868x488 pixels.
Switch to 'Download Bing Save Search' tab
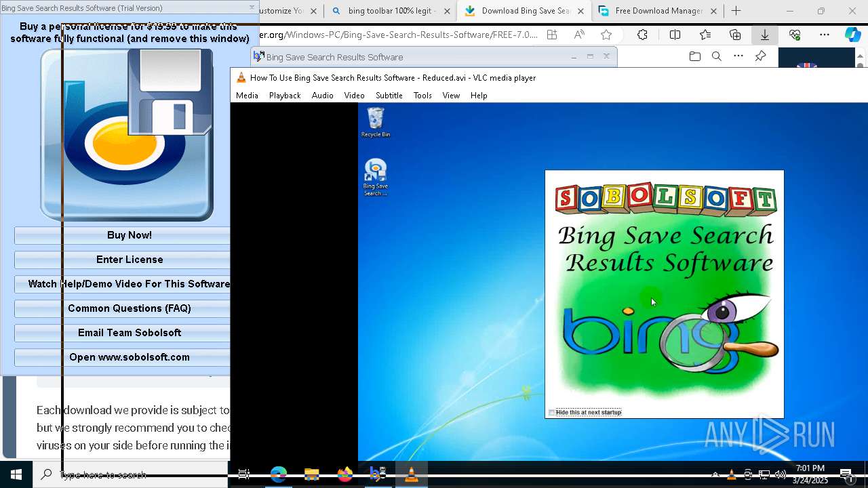[x=524, y=11]
